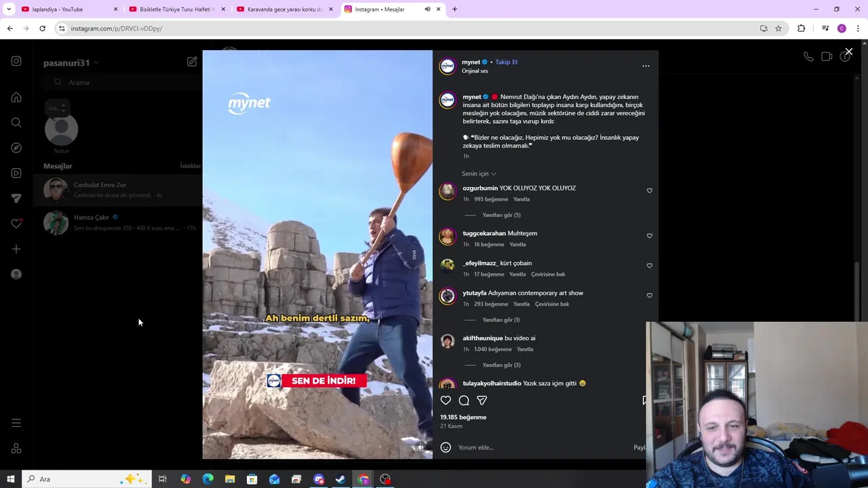Open Chrome's tab search dropdown arrow
Image resolution: width=868 pixels, height=488 pixels.
[x=9, y=9]
